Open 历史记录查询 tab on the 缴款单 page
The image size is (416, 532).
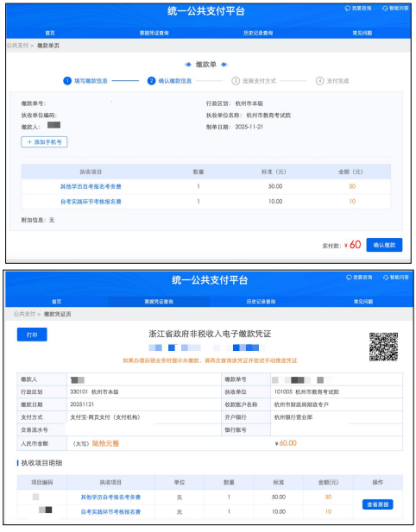pos(258,33)
